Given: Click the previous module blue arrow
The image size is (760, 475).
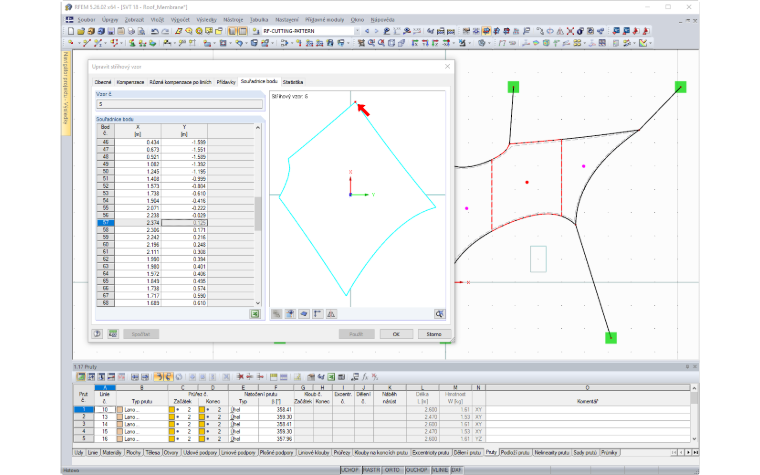Looking at the screenshot, I should tap(367, 31).
